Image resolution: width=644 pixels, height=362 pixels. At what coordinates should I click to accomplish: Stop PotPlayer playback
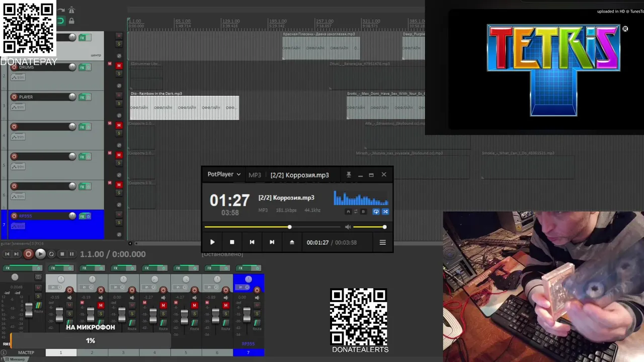point(232,242)
